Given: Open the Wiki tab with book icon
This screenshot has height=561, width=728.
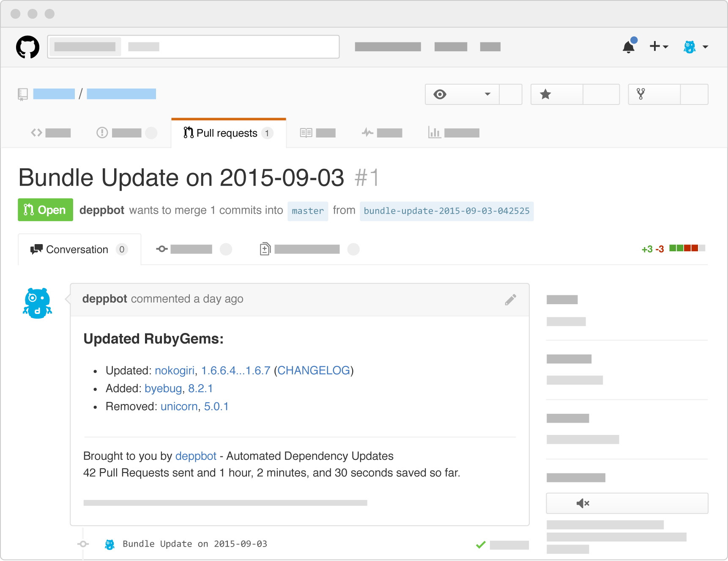Looking at the screenshot, I should (x=317, y=133).
